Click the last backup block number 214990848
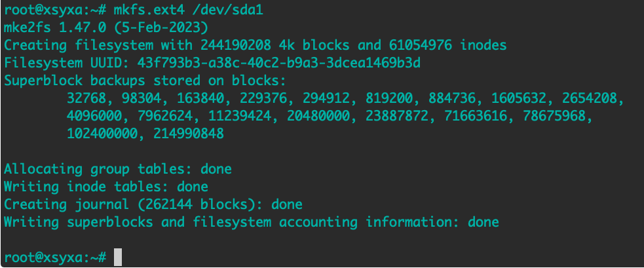 (x=189, y=134)
